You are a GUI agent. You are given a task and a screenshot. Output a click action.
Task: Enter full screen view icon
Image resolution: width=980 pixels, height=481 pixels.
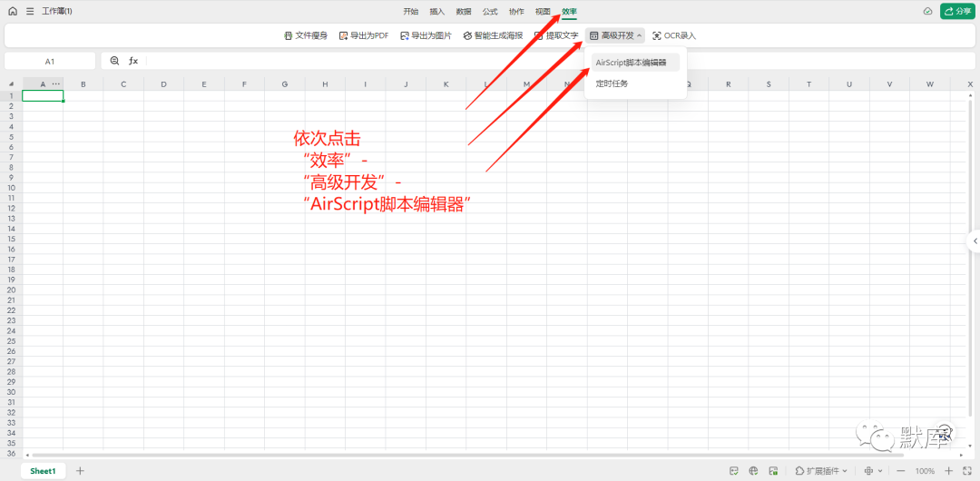click(967, 471)
